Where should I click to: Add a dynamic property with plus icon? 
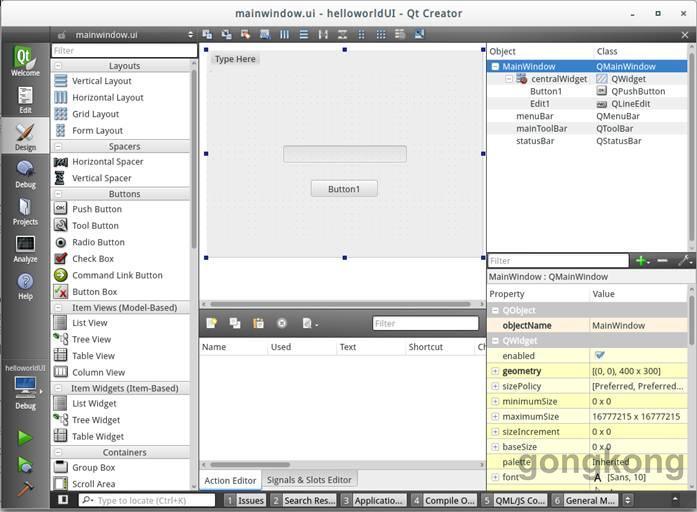tap(642, 260)
